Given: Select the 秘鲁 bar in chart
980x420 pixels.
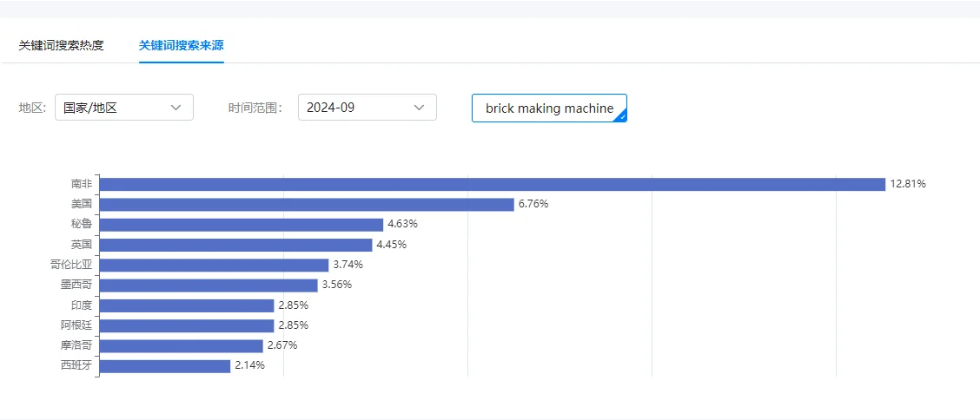Looking at the screenshot, I should (x=242, y=224).
